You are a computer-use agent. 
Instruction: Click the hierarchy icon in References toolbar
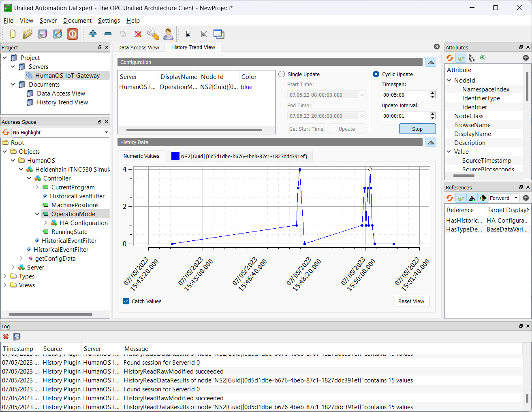pyautogui.click(x=472, y=198)
